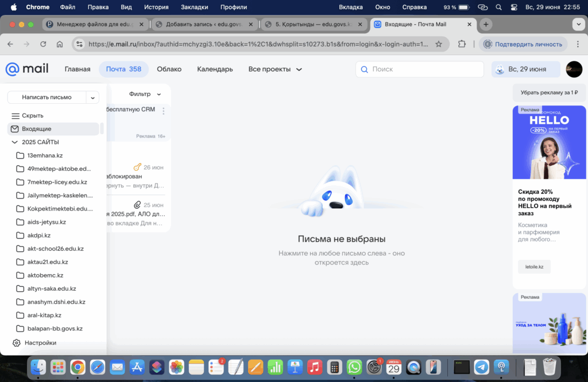The width and height of the screenshot is (588, 382).
Task: Expand the Все проекты dropdown
Action: pyautogui.click(x=275, y=69)
